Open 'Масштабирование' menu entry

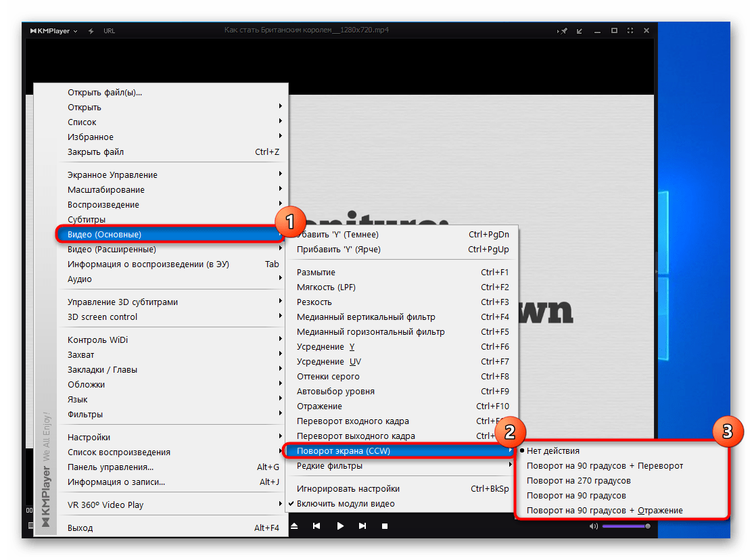point(171,189)
